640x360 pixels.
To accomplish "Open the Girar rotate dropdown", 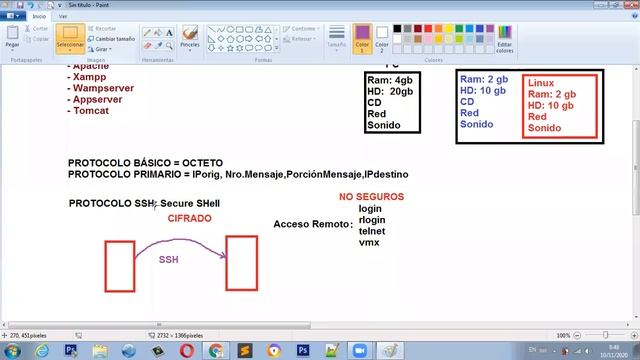I will [x=100, y=49].
